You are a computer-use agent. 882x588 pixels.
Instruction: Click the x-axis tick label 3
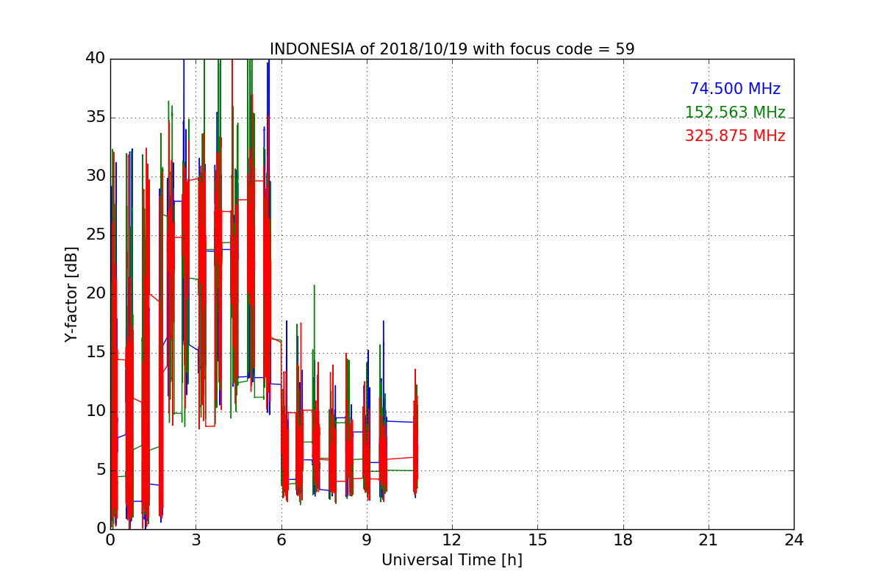click(196, 539)
